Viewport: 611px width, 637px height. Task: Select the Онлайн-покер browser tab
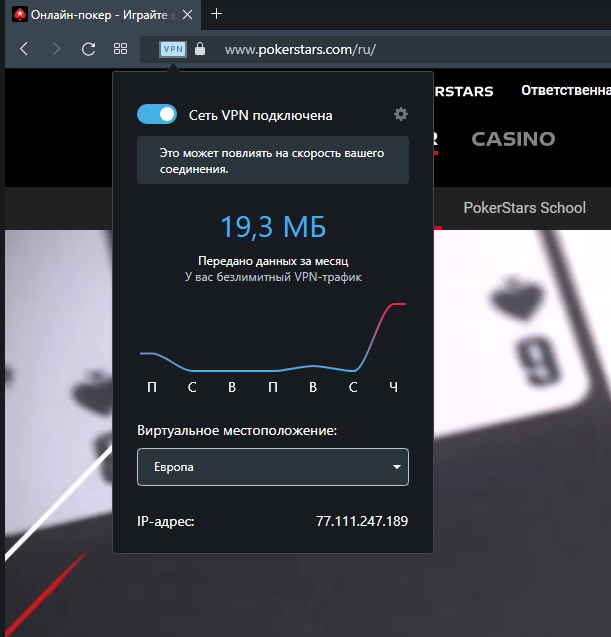[x=104, y=15]
